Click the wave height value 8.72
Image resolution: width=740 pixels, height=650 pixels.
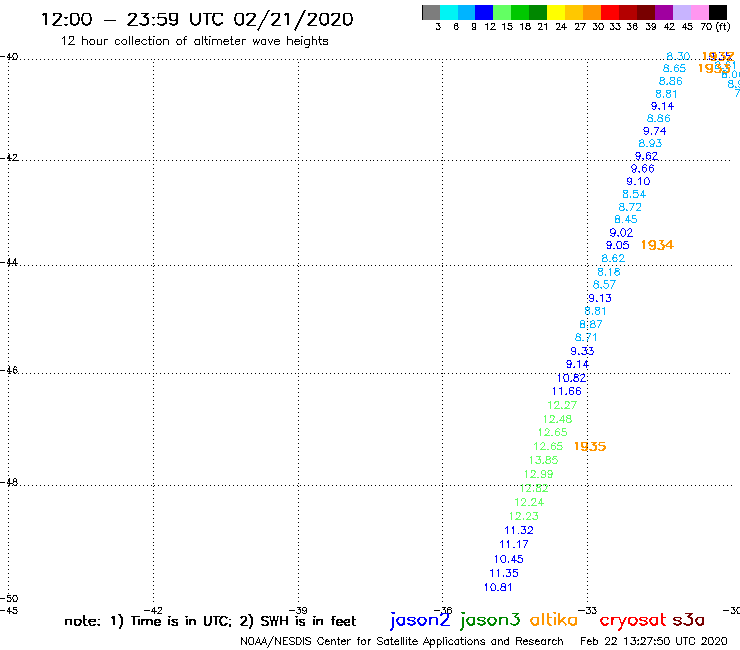pos(630,207)
